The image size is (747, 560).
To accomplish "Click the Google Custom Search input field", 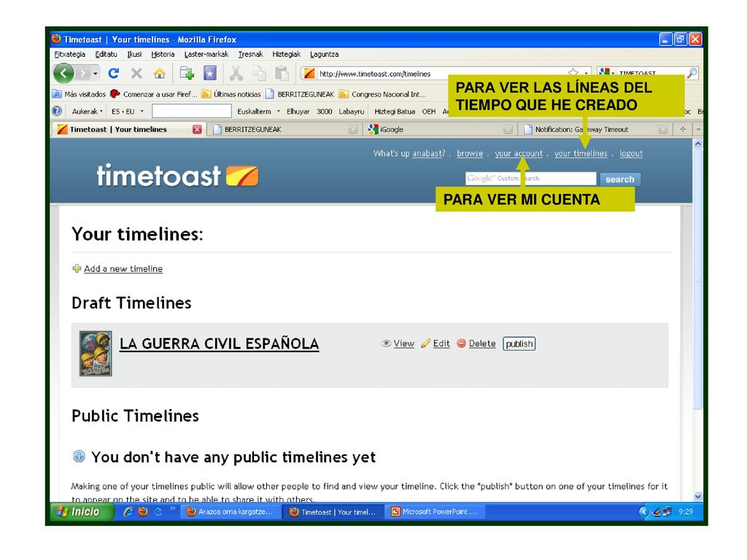I will click(531, 179).
